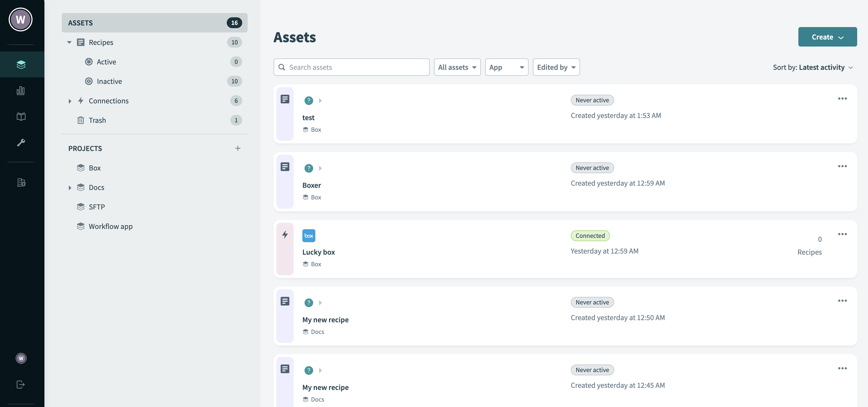The width and height of the screenshot is (868, 407).
Task: Click the Workspace admin shield icon
Action: pos(21,182)
